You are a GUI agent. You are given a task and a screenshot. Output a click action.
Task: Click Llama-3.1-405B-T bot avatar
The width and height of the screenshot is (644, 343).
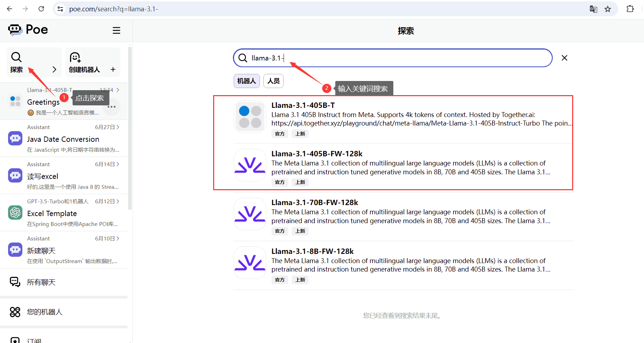(250, 117)
